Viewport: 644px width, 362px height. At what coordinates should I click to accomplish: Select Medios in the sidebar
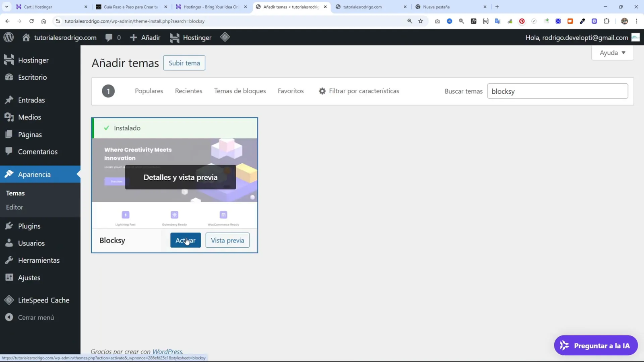pyautogui.click(x=29, y=117)
